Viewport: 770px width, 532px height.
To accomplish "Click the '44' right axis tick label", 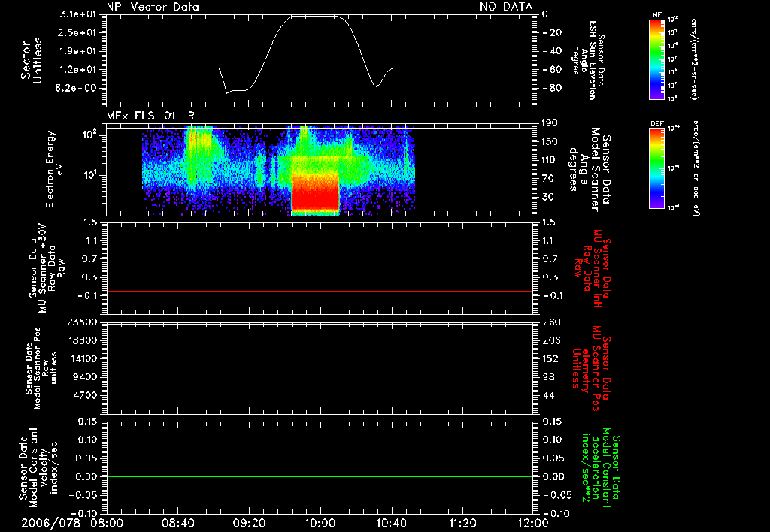I will tap(548, 395).
